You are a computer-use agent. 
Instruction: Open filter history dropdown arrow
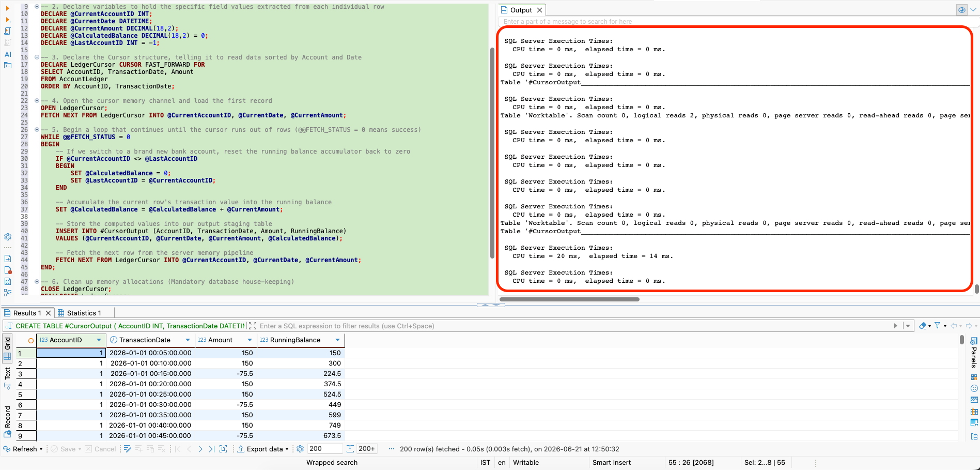908,326
